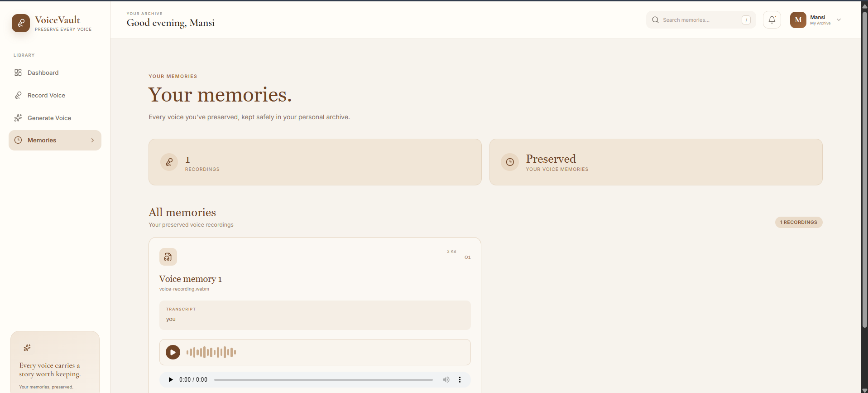The image size is (868, 393).
Task: Open audio player more options menu
Action: coord(460,380)
